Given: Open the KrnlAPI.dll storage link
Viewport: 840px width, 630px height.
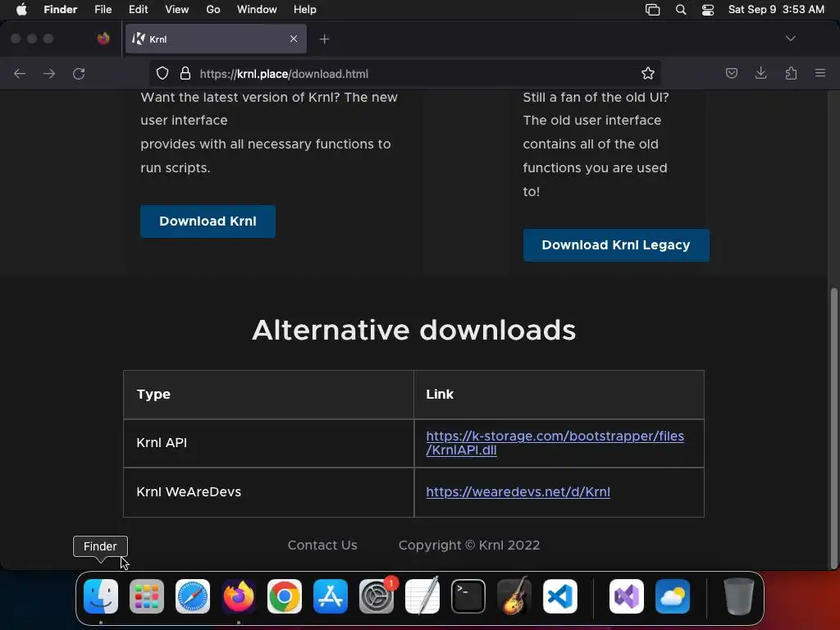Looking at the screenshot, I should point(555,443).
